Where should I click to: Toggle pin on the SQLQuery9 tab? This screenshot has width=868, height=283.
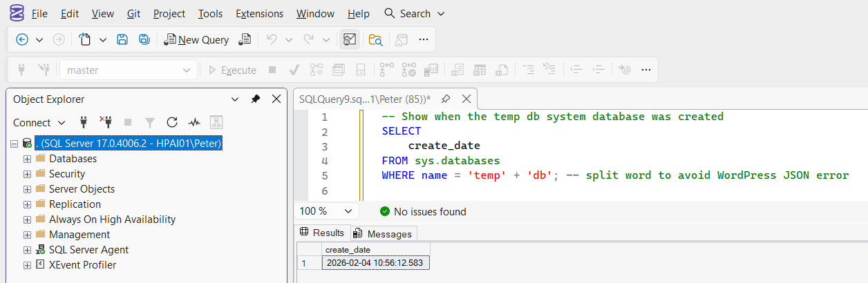click(446, 99)
